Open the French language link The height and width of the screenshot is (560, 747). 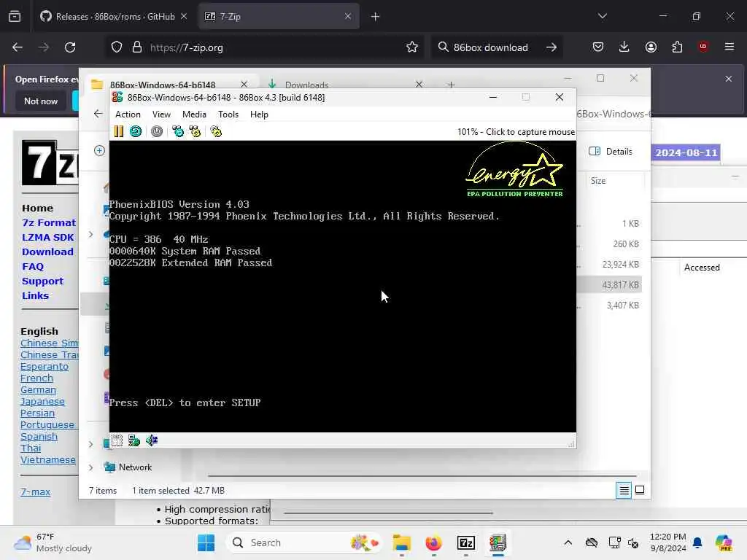point(36,378)
